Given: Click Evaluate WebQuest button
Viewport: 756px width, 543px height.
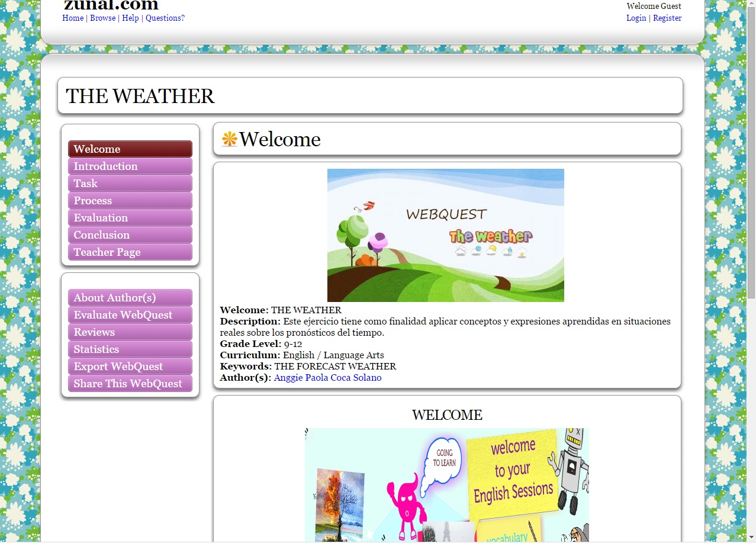Looking at the screenshot, I should [x=130, y=315].
